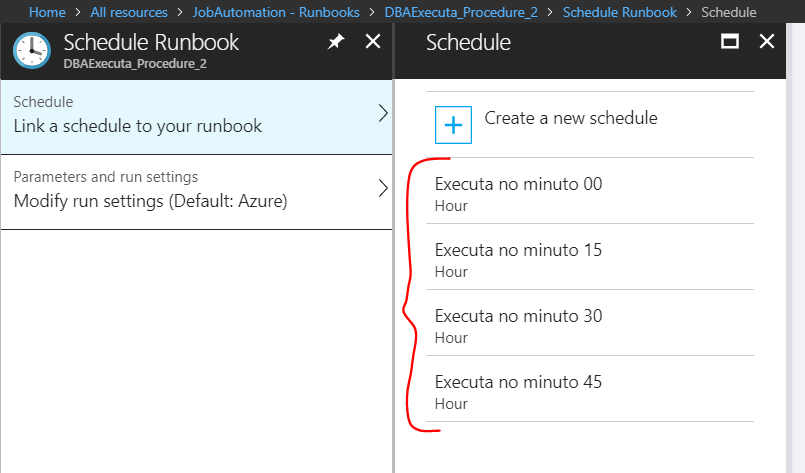Click the plus icon for new schedule
Screen dimensions: 805x473
click(x=453, y=125)
